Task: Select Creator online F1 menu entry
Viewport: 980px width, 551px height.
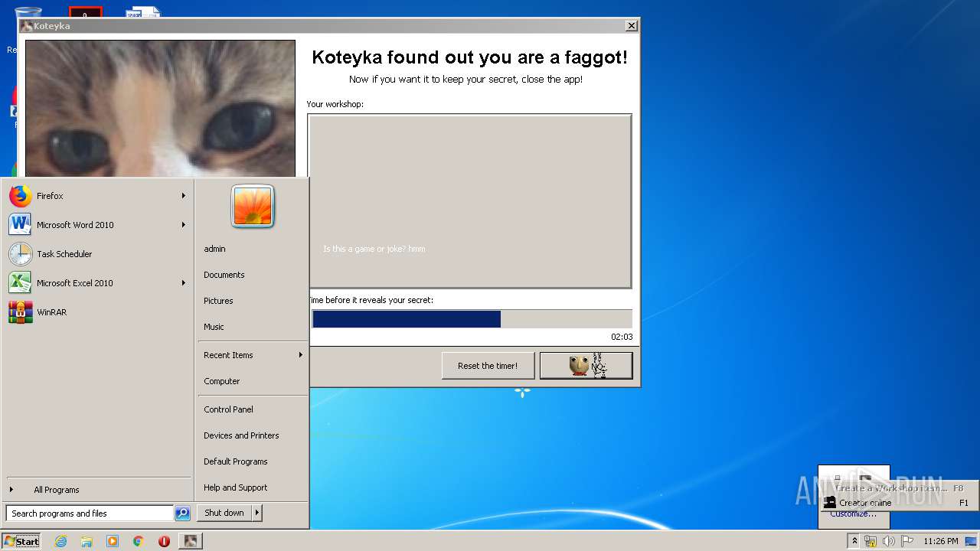Action: click(898, 503)
